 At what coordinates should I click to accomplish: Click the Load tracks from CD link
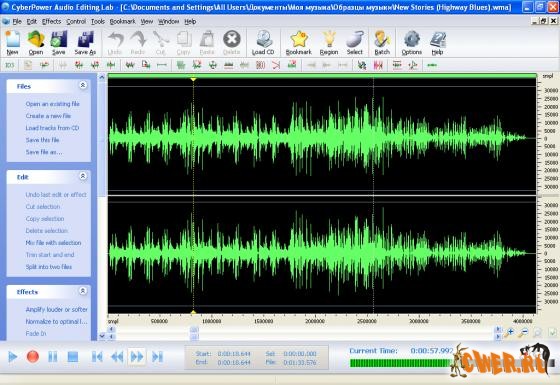click(x=52, y=128)
